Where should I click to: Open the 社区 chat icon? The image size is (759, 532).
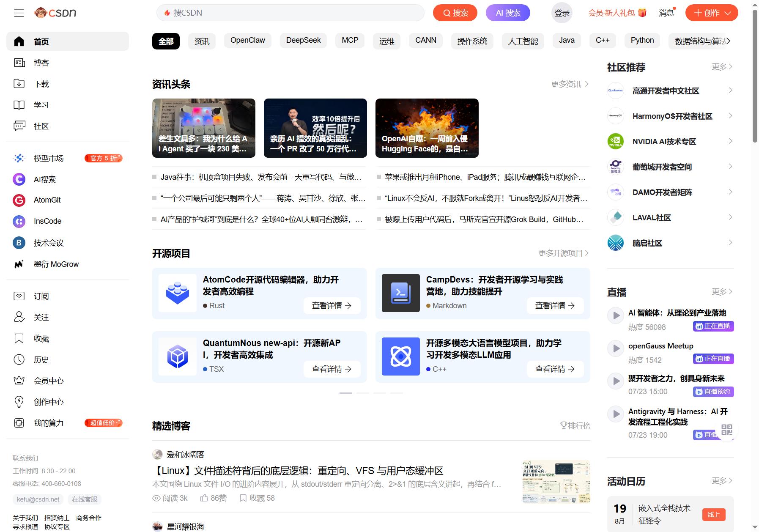coord(19,126)
